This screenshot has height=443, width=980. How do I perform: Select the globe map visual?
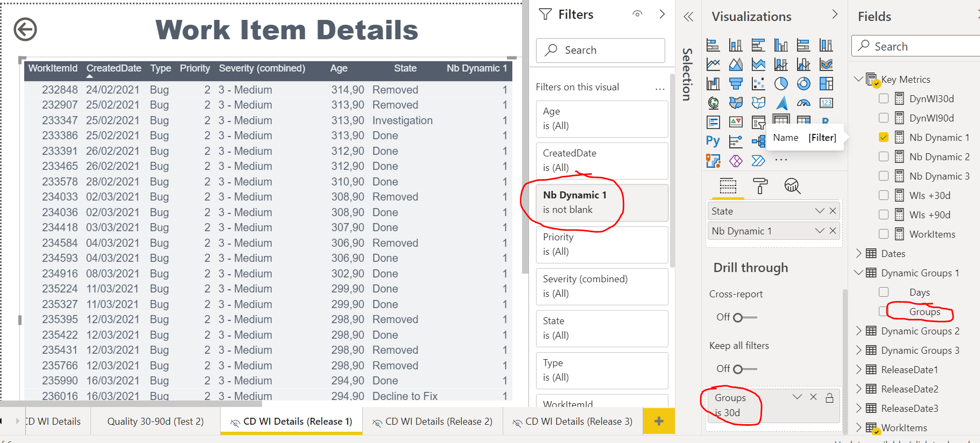[713, 103]
